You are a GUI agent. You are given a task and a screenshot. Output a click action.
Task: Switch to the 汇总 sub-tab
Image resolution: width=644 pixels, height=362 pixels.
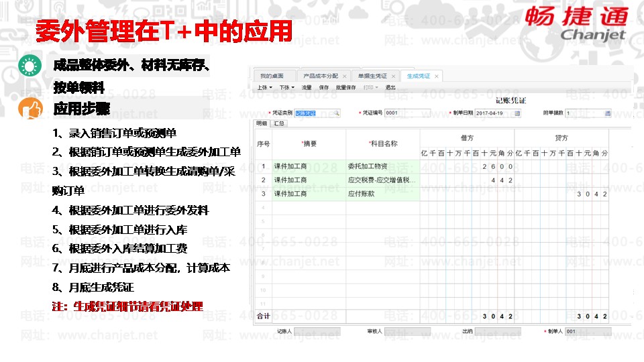279,123
